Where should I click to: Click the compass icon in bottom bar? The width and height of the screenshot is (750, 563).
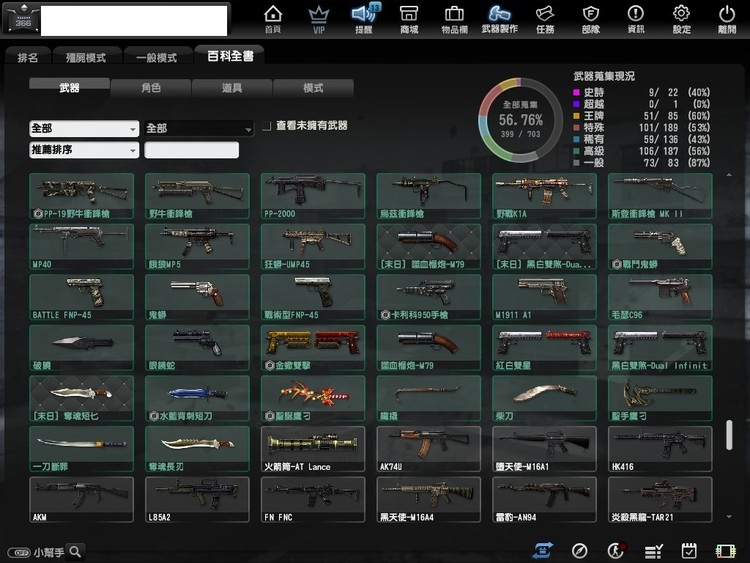click(579, 551)
